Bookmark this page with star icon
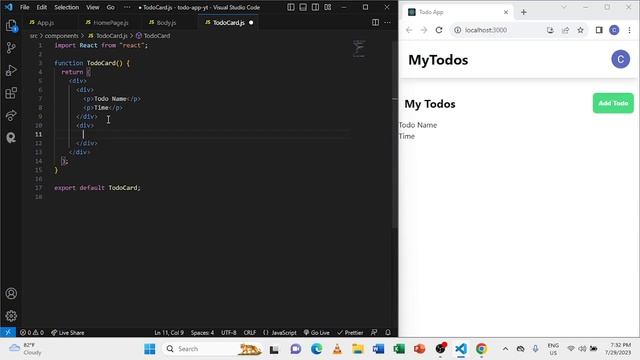The height and width of the screenshot is (360, 640). (580, 30)
